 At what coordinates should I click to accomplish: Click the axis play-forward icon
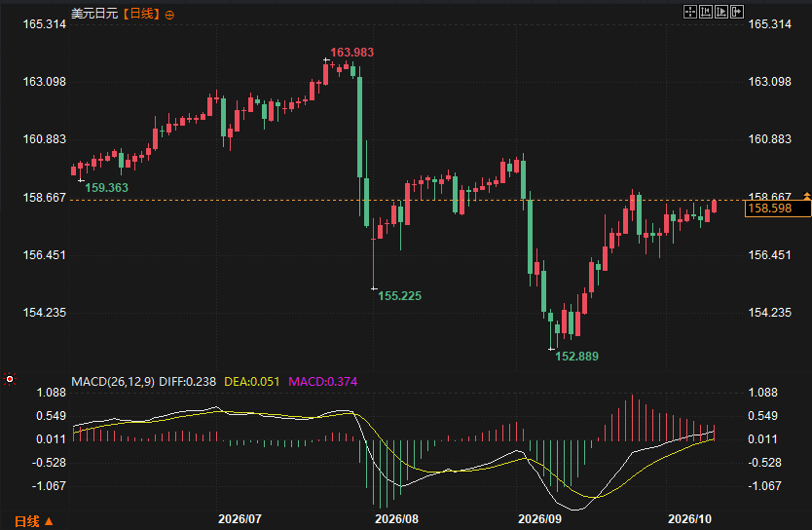(720, 12)
